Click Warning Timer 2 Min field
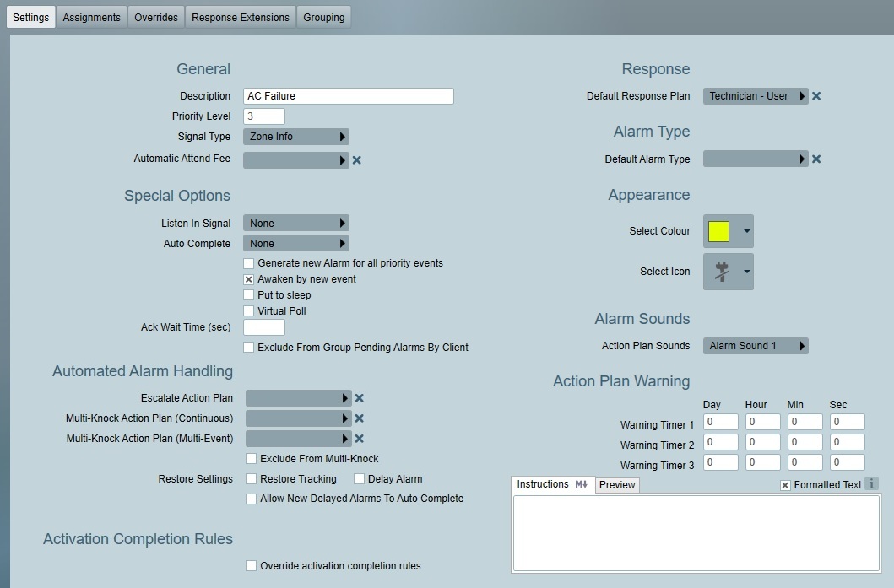Viewport: 894px width, 588px height. click(x=805, y=442)
